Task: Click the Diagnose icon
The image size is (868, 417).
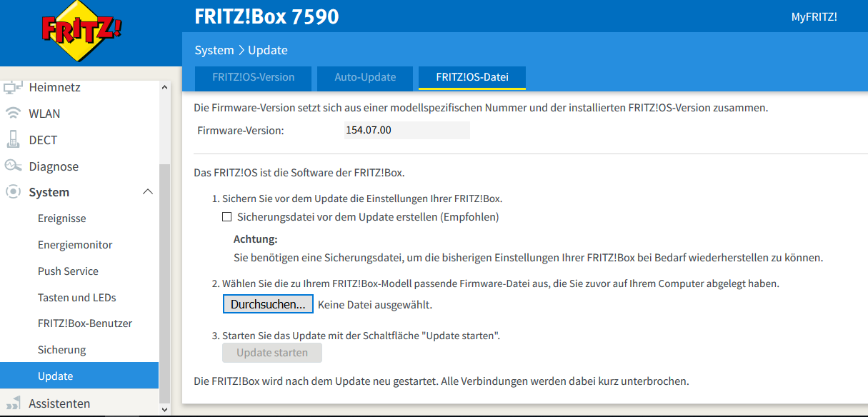Action: [x=13, y=166]
